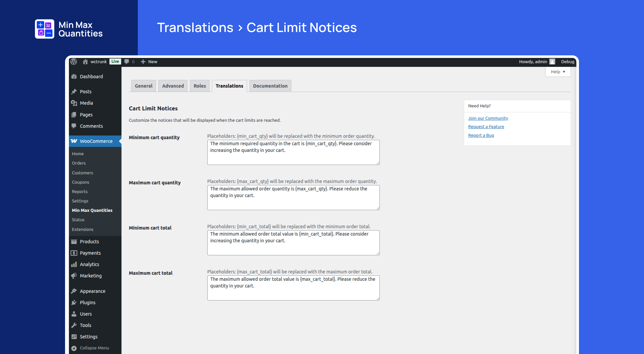Open the Analytics sidebar icon
Viewport: 644px width, 354px height.
click(x=74, y=264)
